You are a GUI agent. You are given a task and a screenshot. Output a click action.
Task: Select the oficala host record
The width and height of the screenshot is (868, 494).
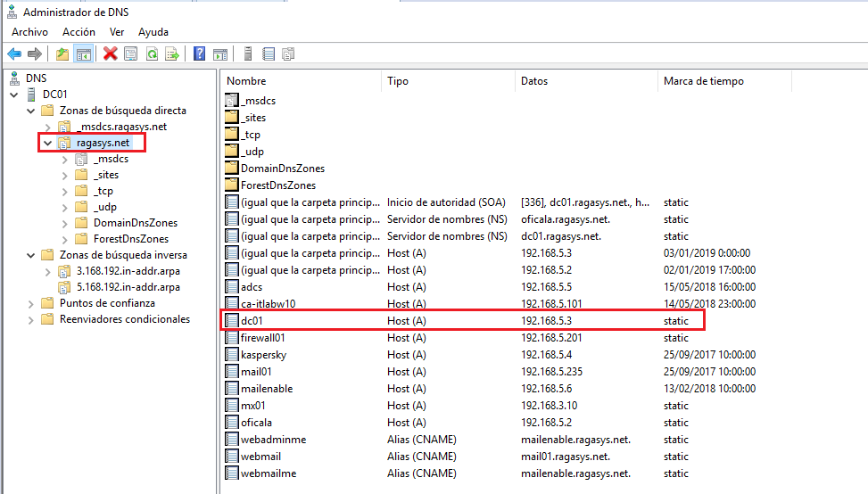pyautogui.click(x=256, y=422)
